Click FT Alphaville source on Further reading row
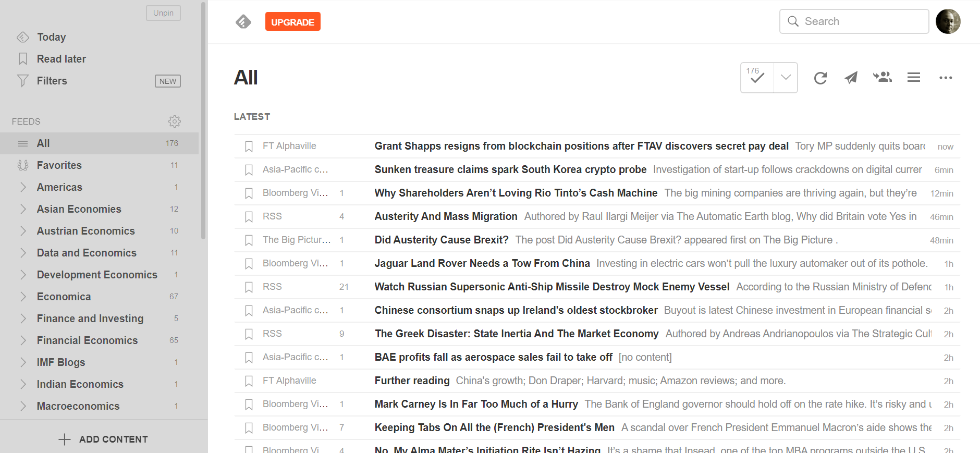 click(x=289, y=381)
